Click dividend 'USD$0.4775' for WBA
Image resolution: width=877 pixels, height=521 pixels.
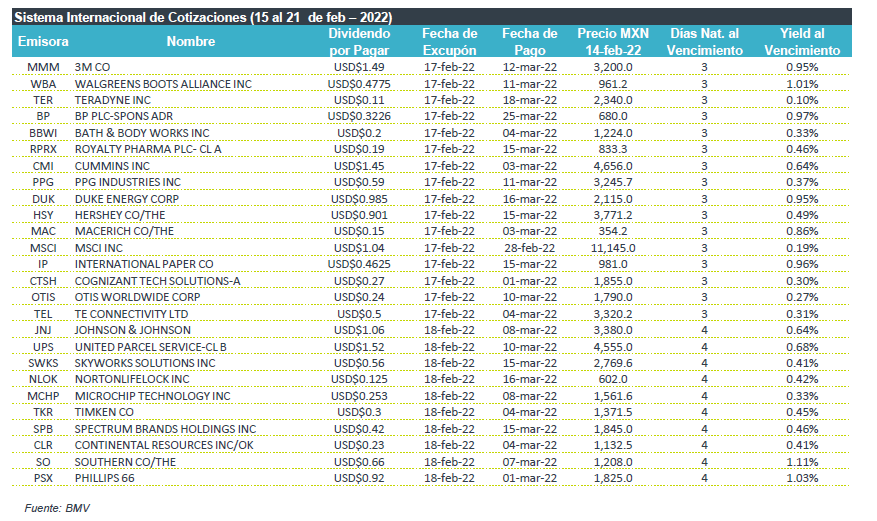[359, 84]
